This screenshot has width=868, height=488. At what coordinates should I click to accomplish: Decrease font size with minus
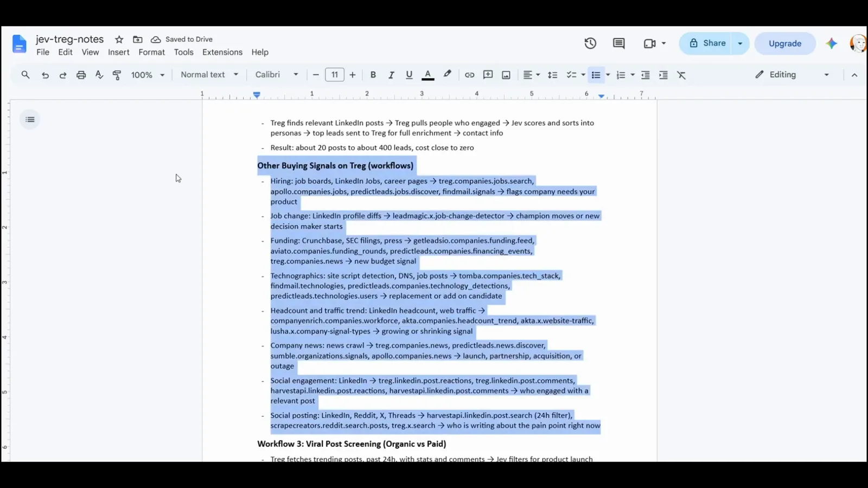[x=316, y=75]
